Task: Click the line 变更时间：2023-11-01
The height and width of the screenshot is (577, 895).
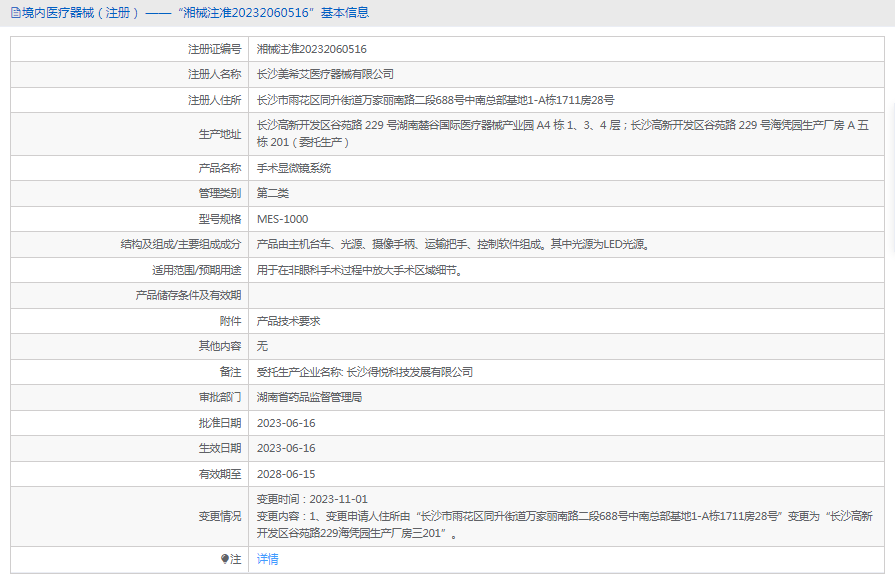Action: tap(312, 499)
